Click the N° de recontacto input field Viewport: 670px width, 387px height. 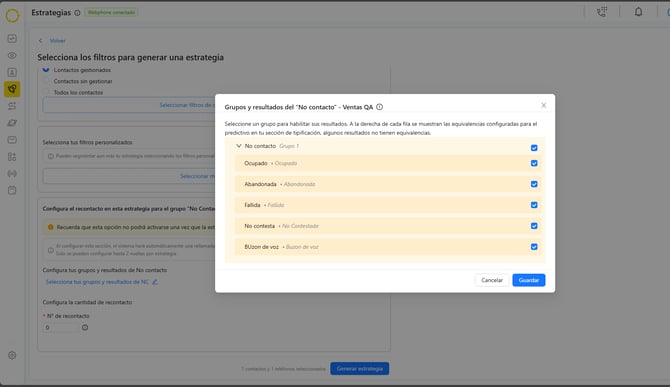tap(61, 328)
